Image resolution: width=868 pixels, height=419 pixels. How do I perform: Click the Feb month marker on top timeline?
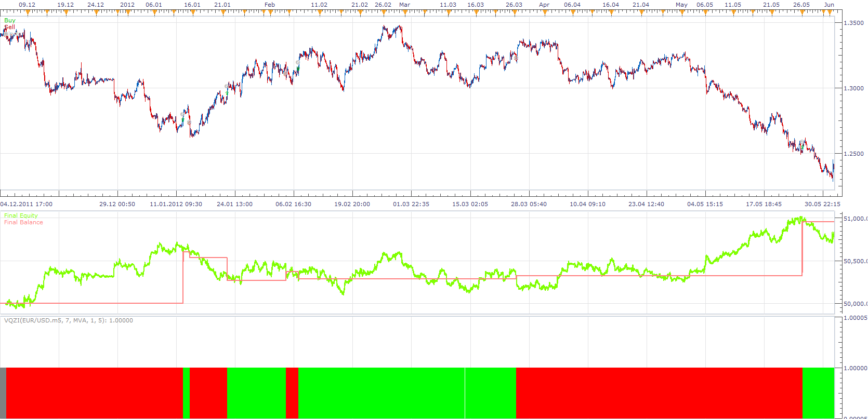(270, 5)
